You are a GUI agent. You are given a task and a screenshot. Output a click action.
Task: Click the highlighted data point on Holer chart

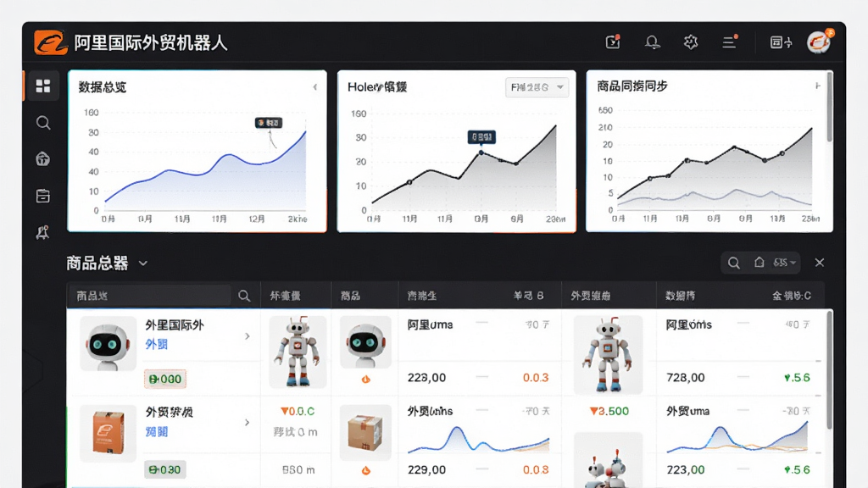pos(481,152)
